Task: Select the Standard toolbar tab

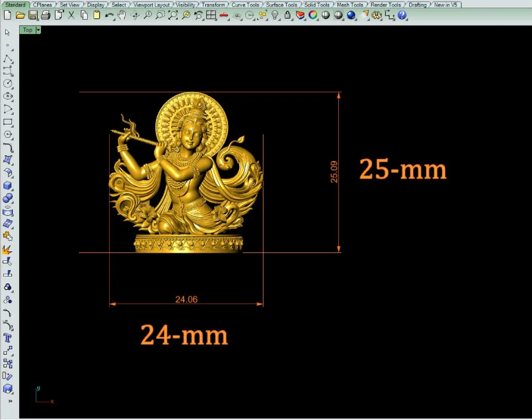Action: tap(15, 5)
